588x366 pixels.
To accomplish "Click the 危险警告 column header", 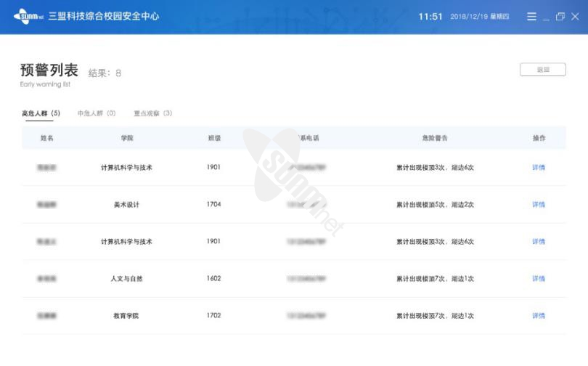I will click(435, 138).
